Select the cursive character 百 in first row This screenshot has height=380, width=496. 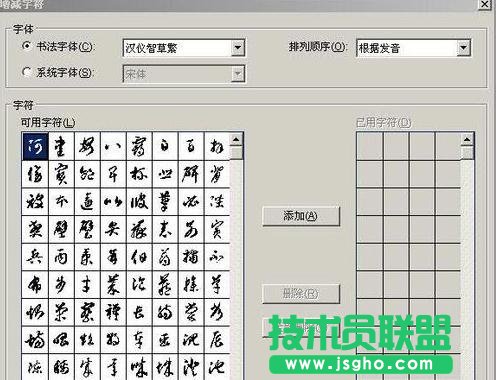191,146
